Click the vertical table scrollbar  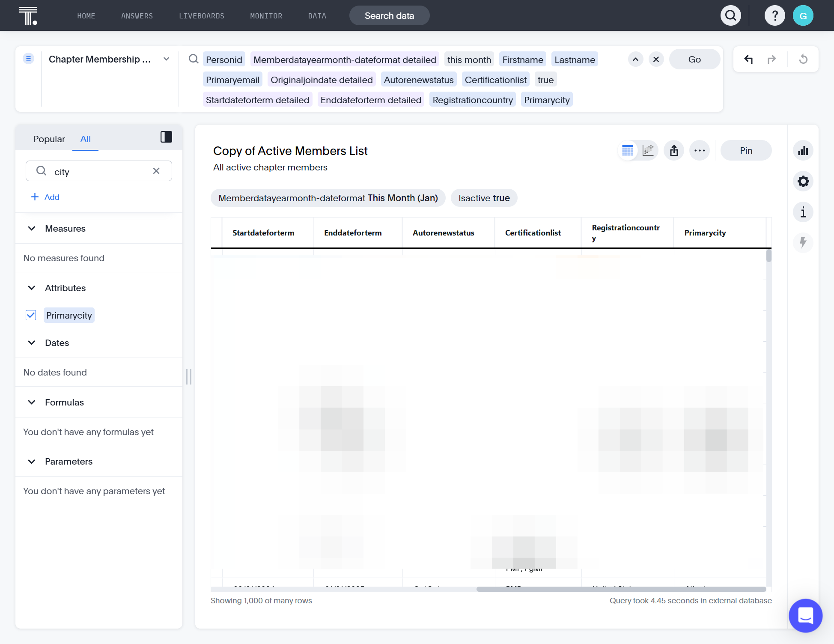[769, 256]
